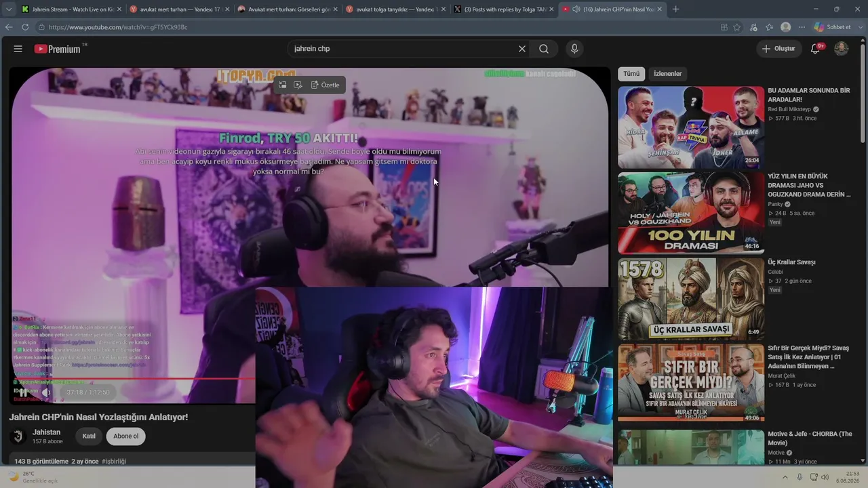Image resolution: width=868 pixels, height=488 pixels.
Task: Open the Red Bull rap trivia video thumbnail
Action: 691,127
